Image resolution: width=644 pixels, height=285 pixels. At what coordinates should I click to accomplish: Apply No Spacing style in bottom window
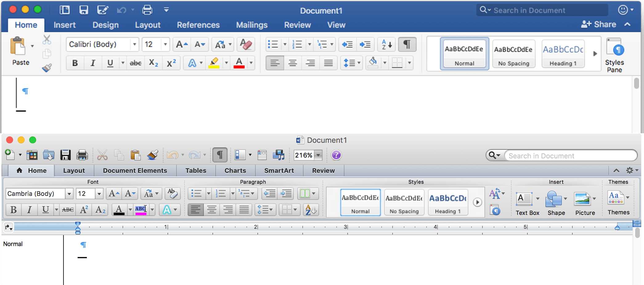[404, 202]
